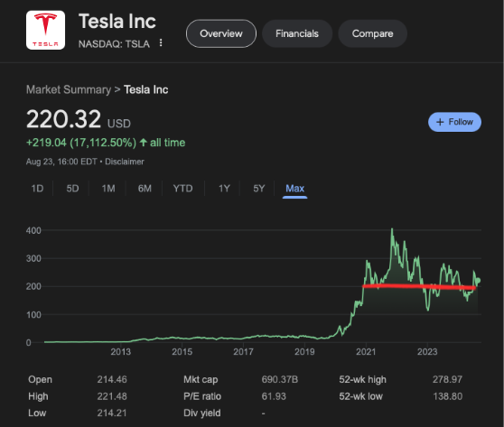This screenshot has height=427, width=504.
Task: Select the 5D time range
Action: tap(72, 189)
